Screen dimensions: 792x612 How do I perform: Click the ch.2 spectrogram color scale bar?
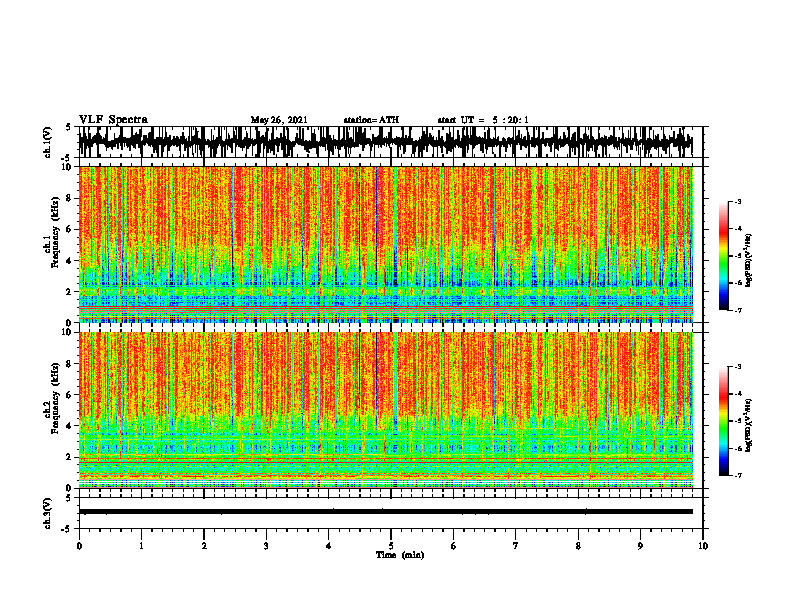pyautogui.click(x=724, y=421)
